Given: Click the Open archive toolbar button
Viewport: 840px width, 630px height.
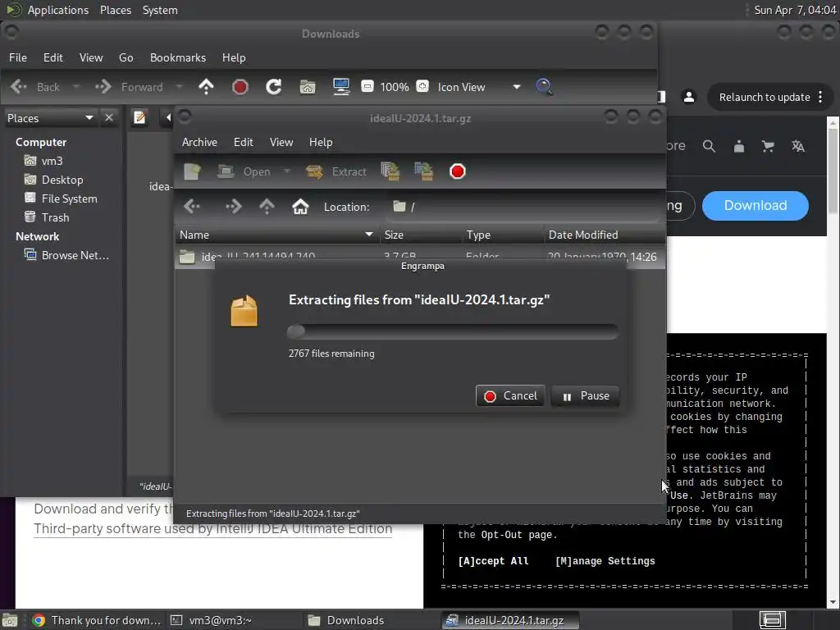Looking at the screenshot, I should click(244, 171).
